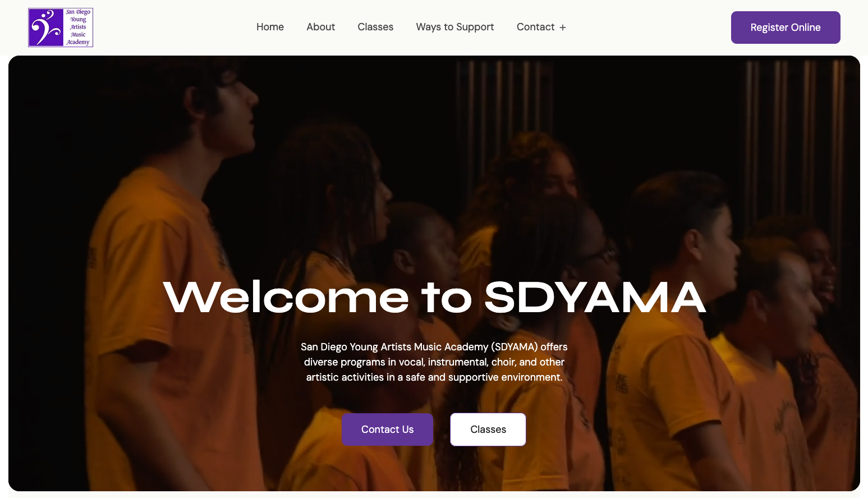
Task: Go to the About page
Action: 320,27
